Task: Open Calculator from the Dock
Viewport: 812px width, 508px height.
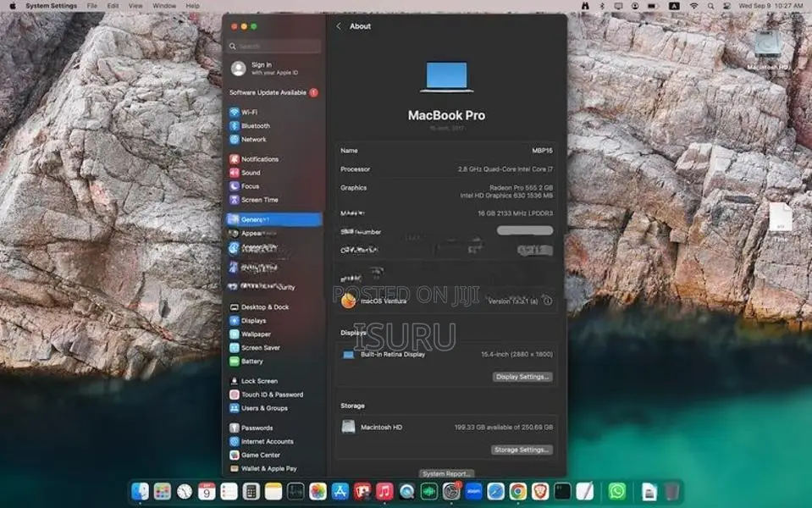Action: [x=251, y=491]
